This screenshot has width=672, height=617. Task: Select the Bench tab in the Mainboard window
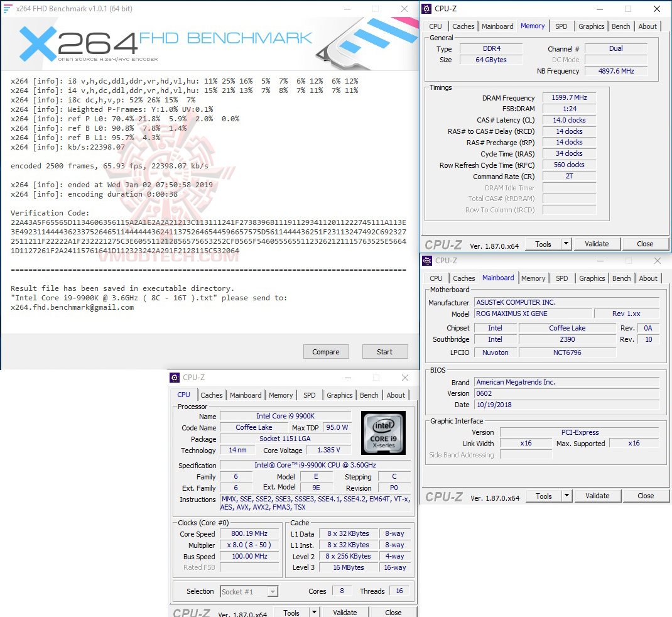pos(621,278)
